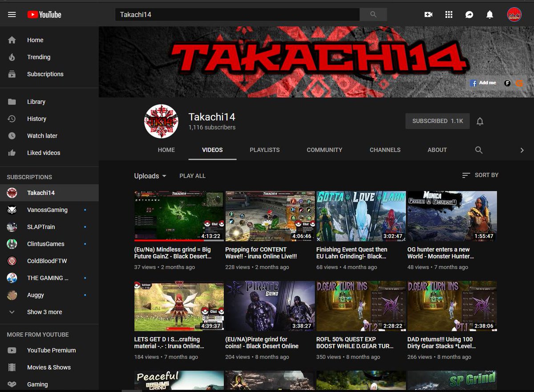Open the ABOUT tab

[x=437, y=150]
